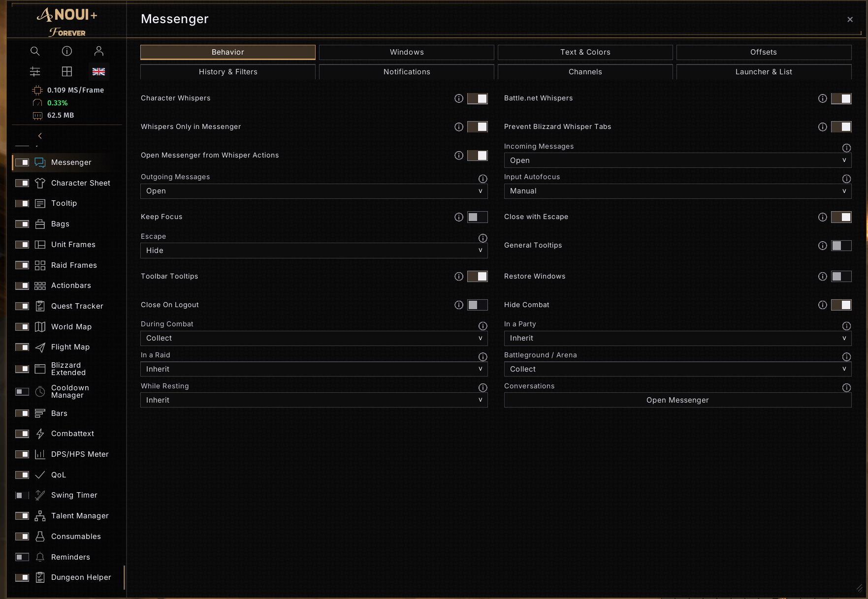Click the Combattext lightning icon
Image resolution: width=868 pixels, height=599 pixels.
pyautogui.click(x=40, y=434)
